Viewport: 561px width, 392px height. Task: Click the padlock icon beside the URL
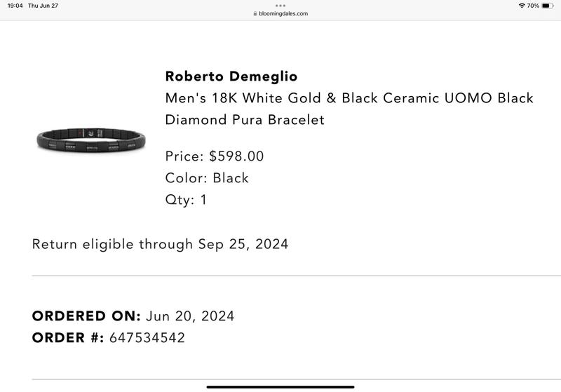[255, 13]
